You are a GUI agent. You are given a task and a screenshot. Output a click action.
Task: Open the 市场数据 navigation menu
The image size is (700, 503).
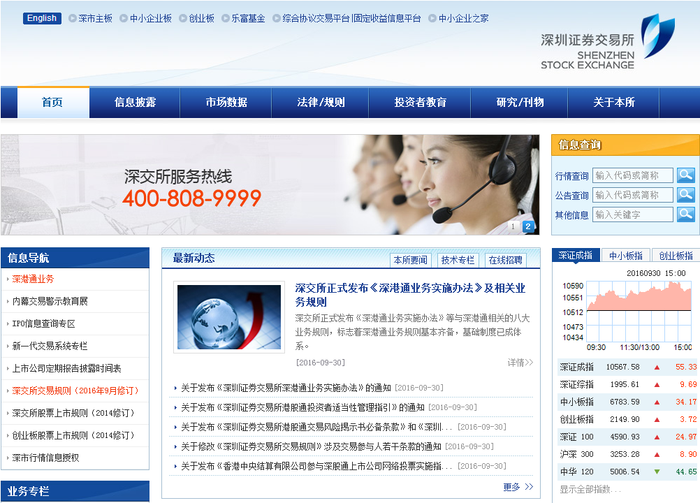[226, 102]
